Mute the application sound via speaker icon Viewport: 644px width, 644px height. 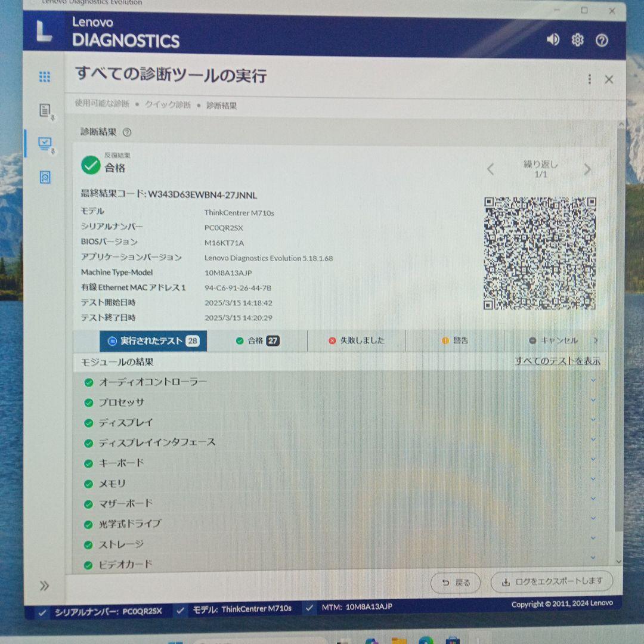tap(553, 39)
